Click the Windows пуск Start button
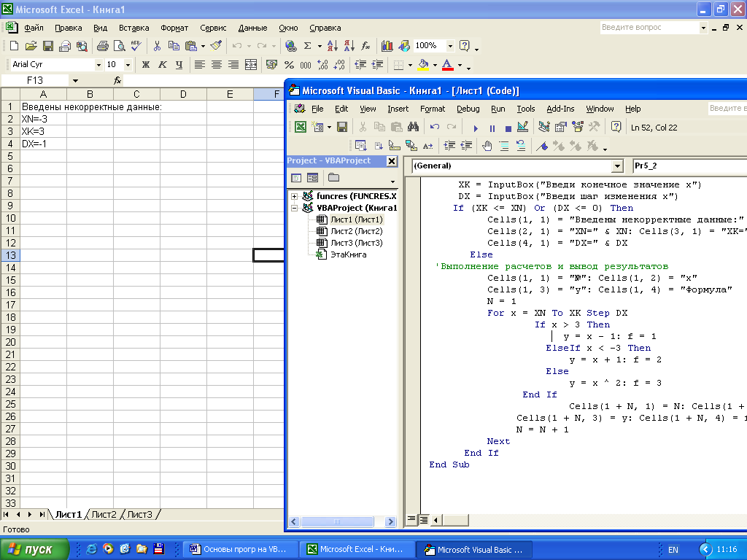Viewport: 747px width, 560px height. pyautogui.click(x=34, y=549)
